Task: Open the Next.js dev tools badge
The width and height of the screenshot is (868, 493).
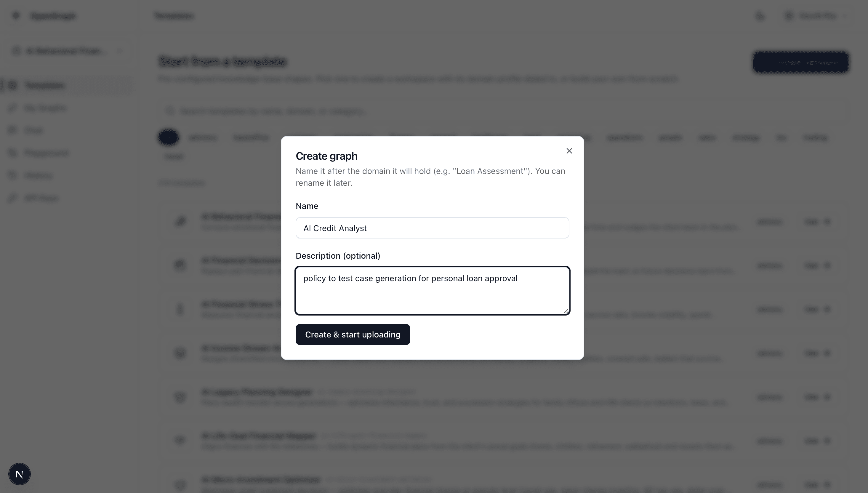Action: pos(19,474)
